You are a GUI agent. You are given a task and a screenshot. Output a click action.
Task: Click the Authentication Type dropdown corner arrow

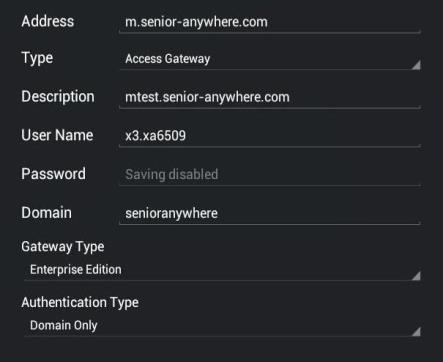click(416, 331)
